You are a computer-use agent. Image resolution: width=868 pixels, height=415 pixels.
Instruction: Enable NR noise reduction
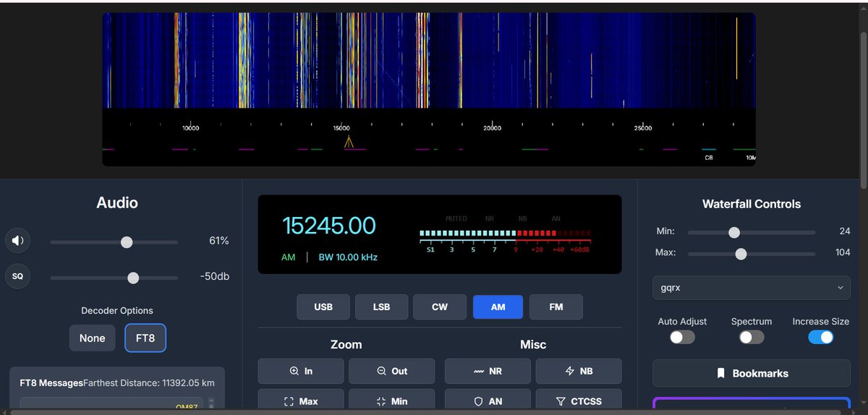488,371
